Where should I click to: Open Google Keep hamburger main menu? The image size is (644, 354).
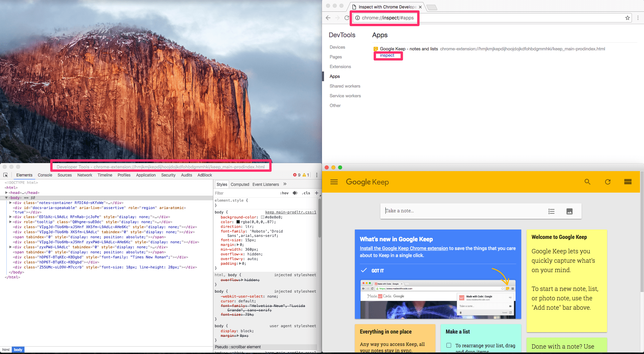point(334,182)
